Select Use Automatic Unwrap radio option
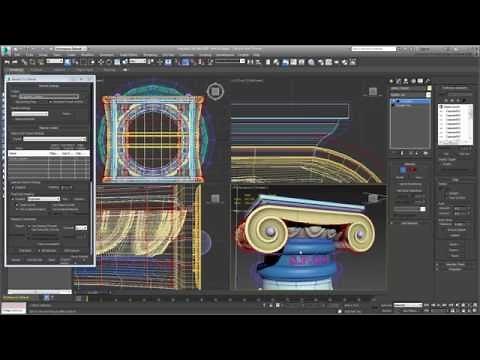Image resolution: width=480 pixels, height=360 pixels. point(30,230)
